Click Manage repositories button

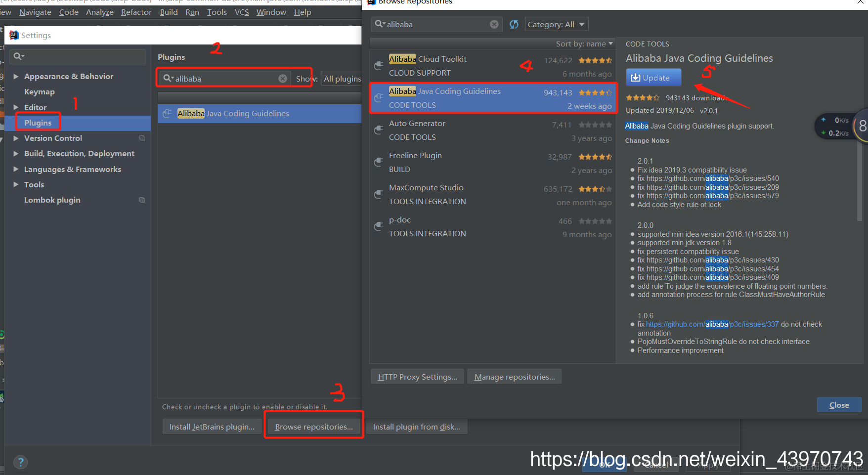515,377
